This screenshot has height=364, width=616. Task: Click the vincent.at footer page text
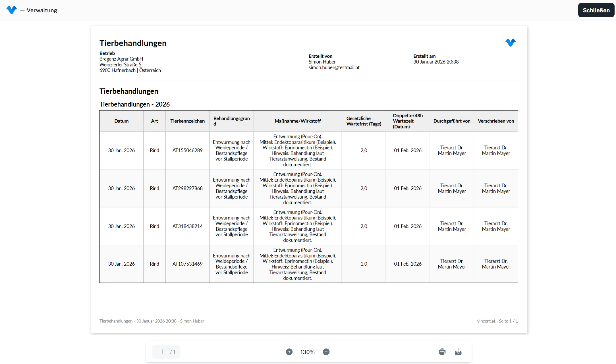click(x=497, y=321)
